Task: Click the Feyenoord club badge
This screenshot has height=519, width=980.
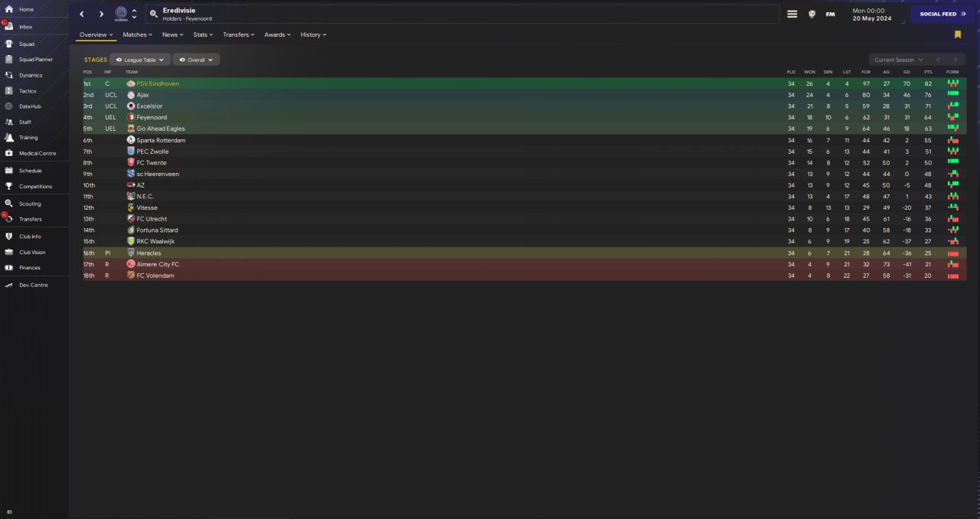Action: [x=131, y=117]
